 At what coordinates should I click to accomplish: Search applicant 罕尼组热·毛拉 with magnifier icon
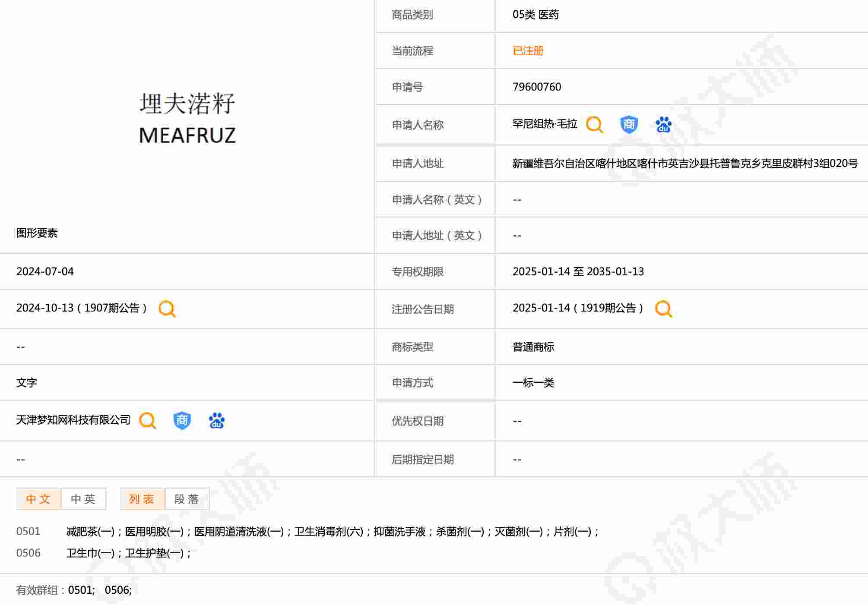[x=594, y=125]
